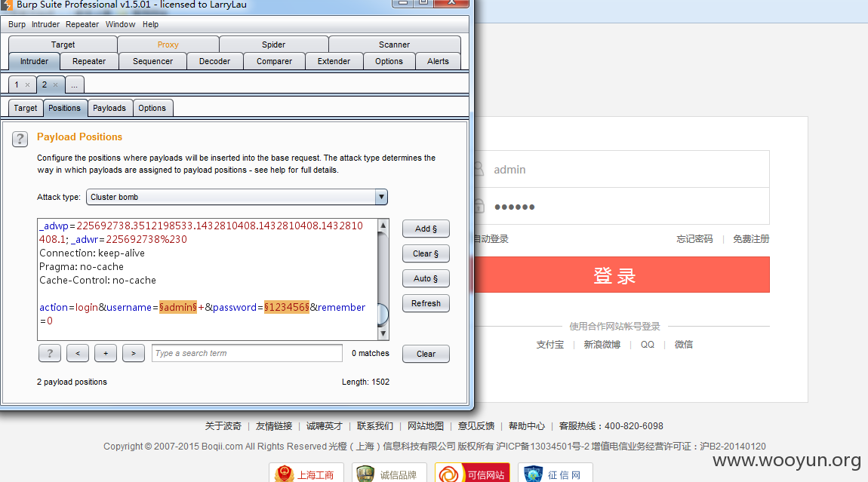Click the Payload Positions help question icon
868x482 pixels.
coord(20,139)
